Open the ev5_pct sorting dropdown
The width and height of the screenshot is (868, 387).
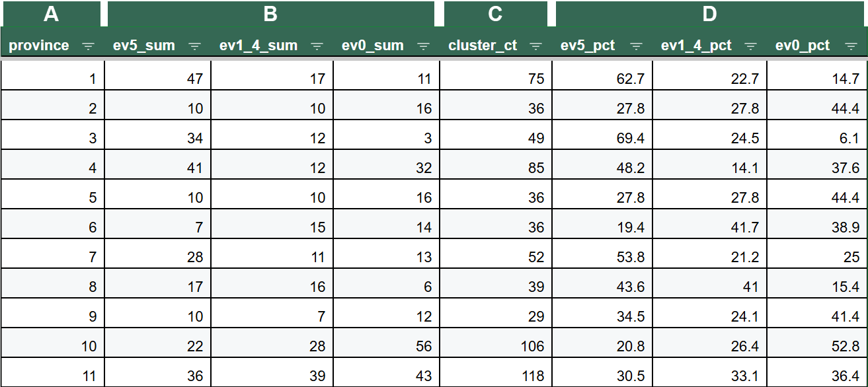pos(637,45)
